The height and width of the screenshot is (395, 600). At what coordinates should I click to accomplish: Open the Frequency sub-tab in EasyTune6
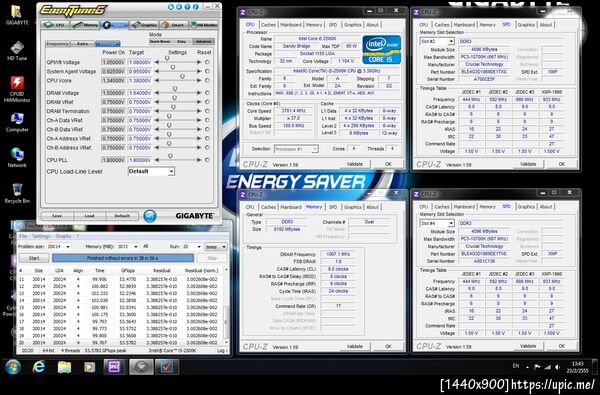coord(57,44)
